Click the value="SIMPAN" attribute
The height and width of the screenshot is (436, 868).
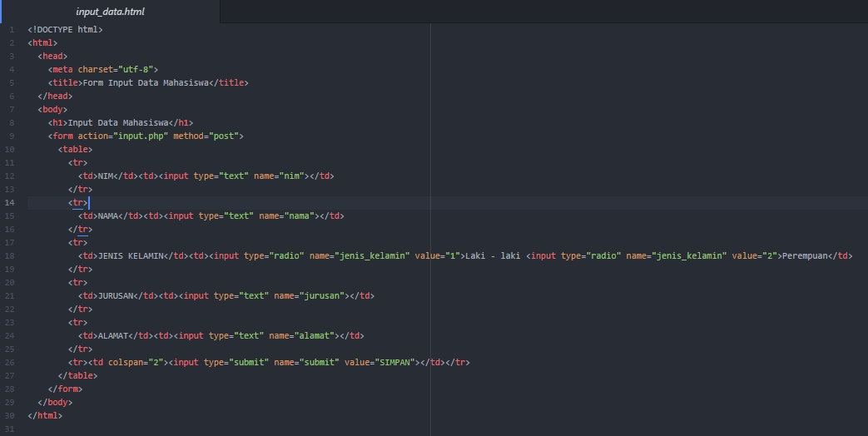click(379, 362)
